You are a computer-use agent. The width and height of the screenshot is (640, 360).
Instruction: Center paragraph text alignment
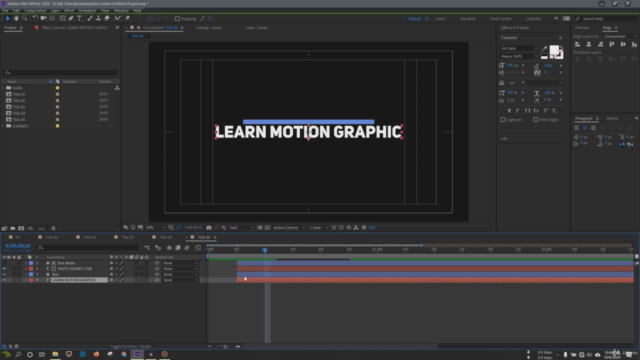pyautogui.click(x=585, y=128)
